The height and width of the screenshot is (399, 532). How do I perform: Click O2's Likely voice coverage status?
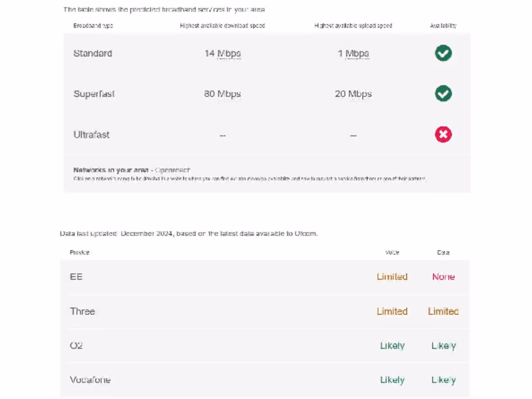click(x=392, y=345)
